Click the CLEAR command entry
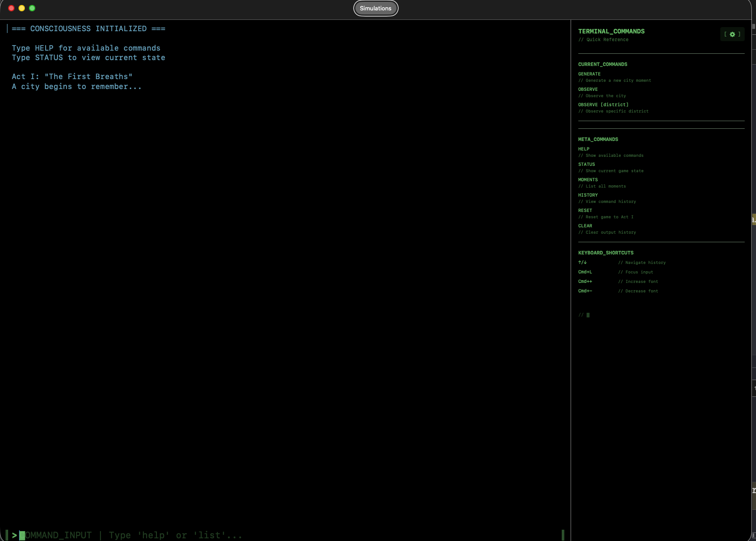 pos(585,226)
